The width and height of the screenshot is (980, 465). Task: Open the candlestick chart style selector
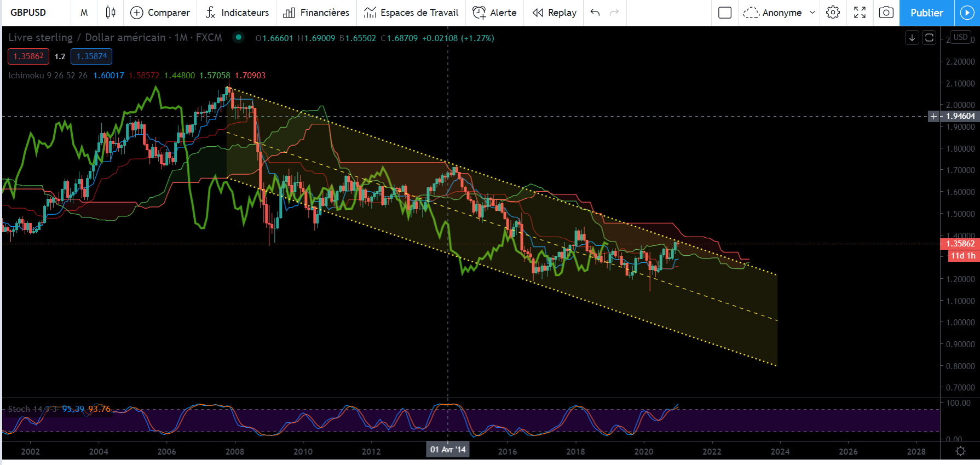(111, 13)
